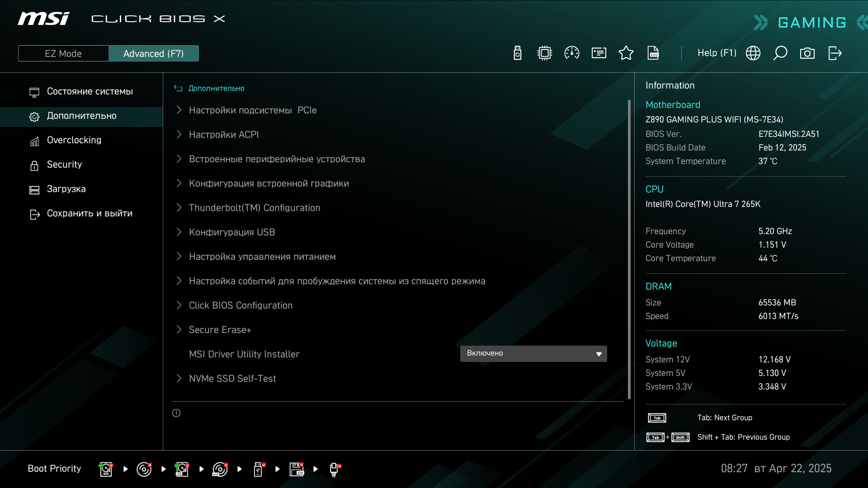Click the exit icon in the top toolbar
This screenshot has width=868, height=488.
(835, 53)
